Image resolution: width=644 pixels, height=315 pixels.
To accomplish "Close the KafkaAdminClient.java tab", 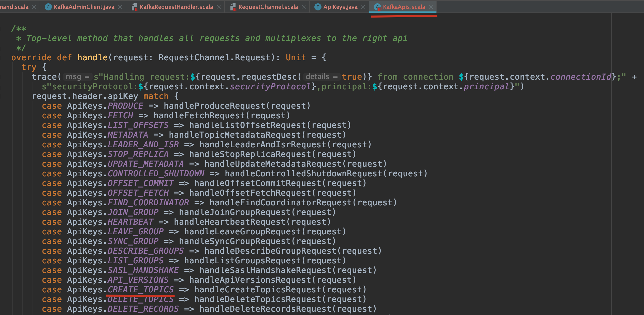I will pos(120,7).
